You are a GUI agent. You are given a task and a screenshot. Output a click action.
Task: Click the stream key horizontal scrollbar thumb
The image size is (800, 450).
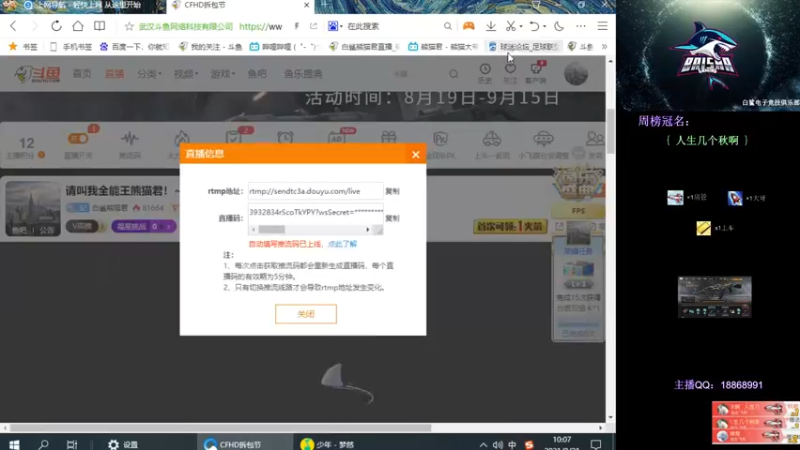pos(271,230)
